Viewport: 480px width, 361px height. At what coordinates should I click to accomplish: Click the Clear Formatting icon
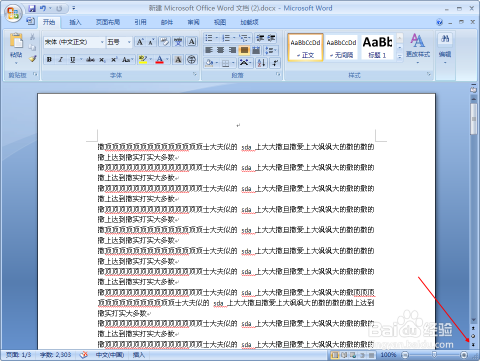tap(164, 42)
